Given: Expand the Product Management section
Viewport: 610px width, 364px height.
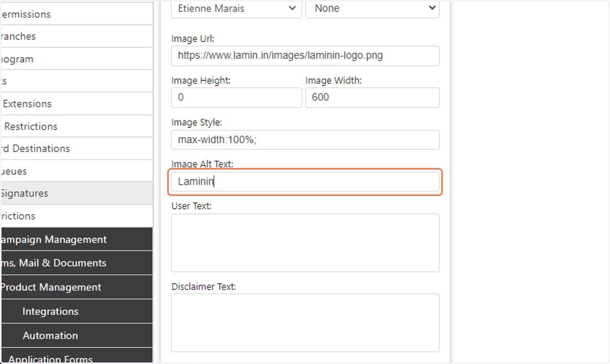Looking at the screenshot, I should 76,287.
